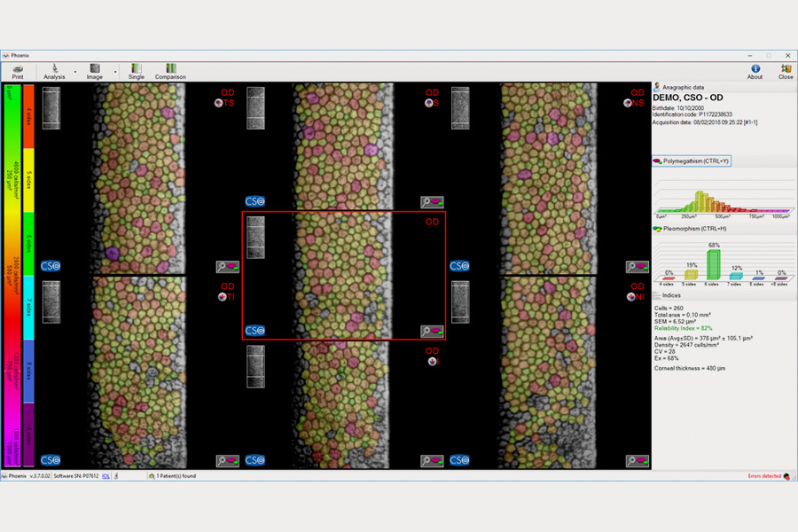Screen dimensions: 798x532
Task: Expand the Analysis dropdown arrow
Action: (75, 72)
